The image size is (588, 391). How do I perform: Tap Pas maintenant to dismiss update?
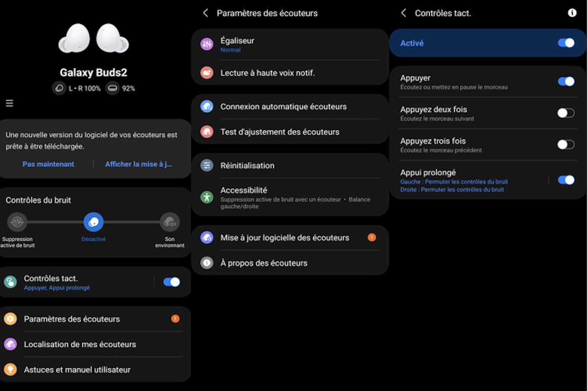[48, 164]
